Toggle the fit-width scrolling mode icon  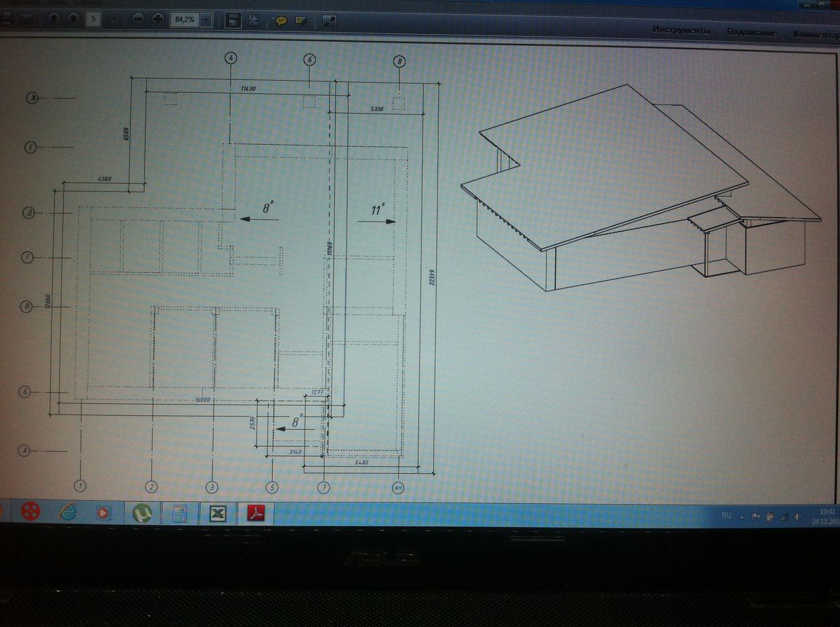pyautogui.click(x=232, y=20)
